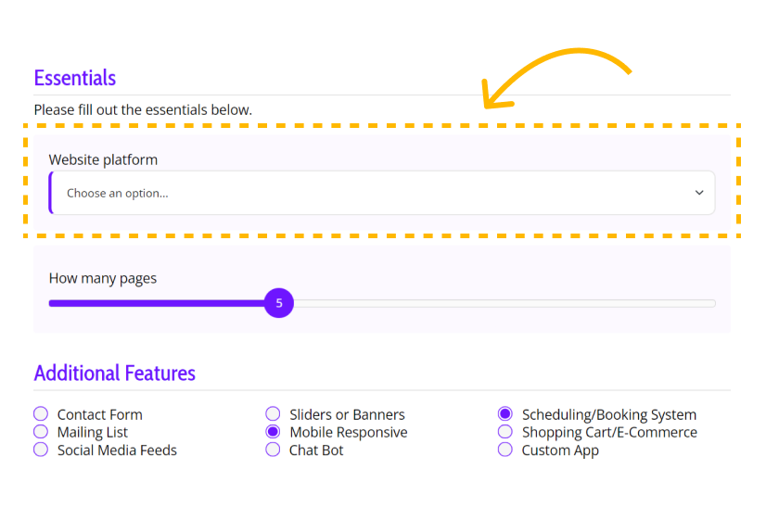Click the 'Choose an option...' placeholder text
The width and height of the screenshot is (766, 532).
[x=117, y=194]
